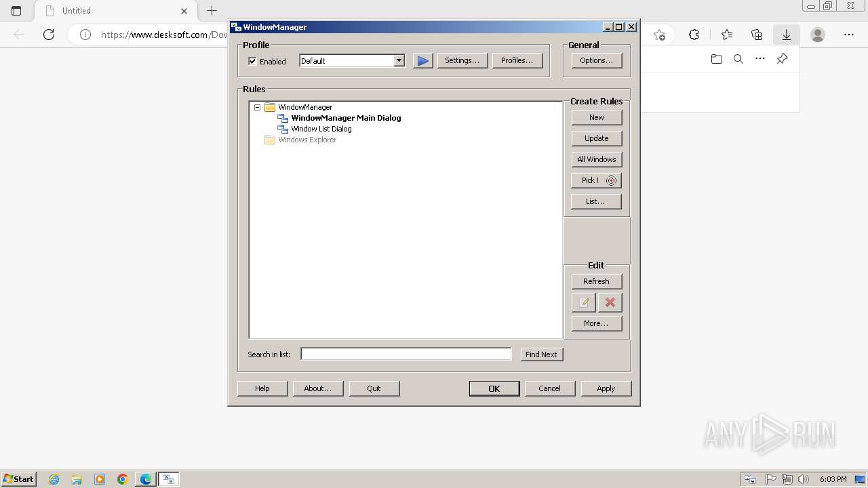Open Edge Downloads arrow icon

[787, 35]
